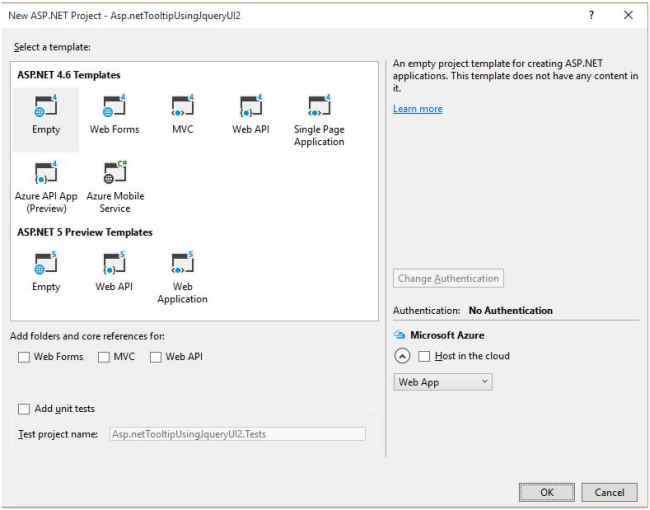Choose the Single Page Application template icon
The width and height of the screenshot is (650, 510).
pyautogui.click(x=319, y=106)
